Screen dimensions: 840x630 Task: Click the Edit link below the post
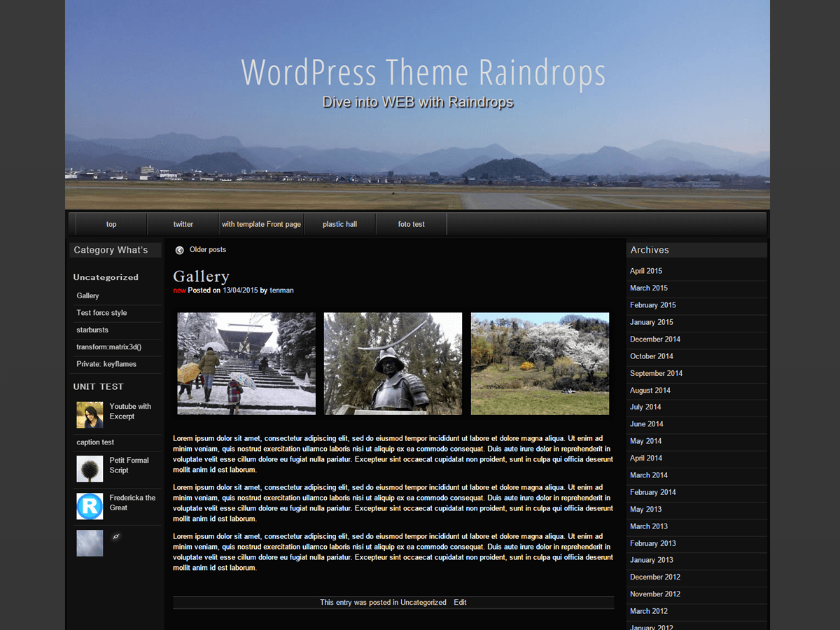[460, 602]
